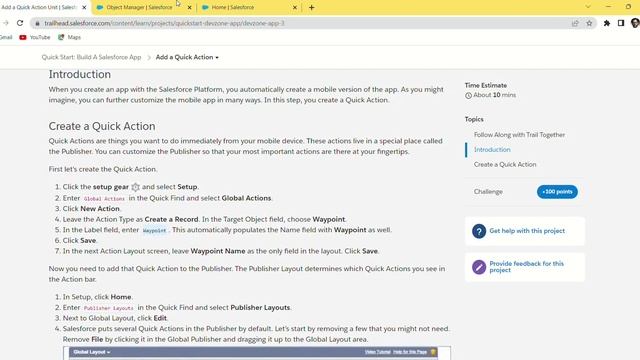
Task: Click the +100 points badge
Action: (557, 192)
